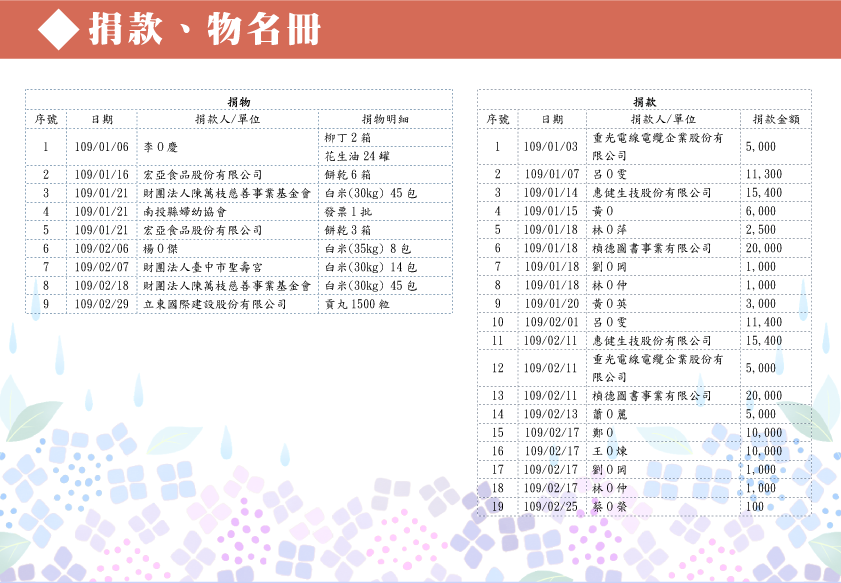Click the white diamond icon in header
Image resolution: width=841 pixels, height=583 pixels.
coord(58,30)
